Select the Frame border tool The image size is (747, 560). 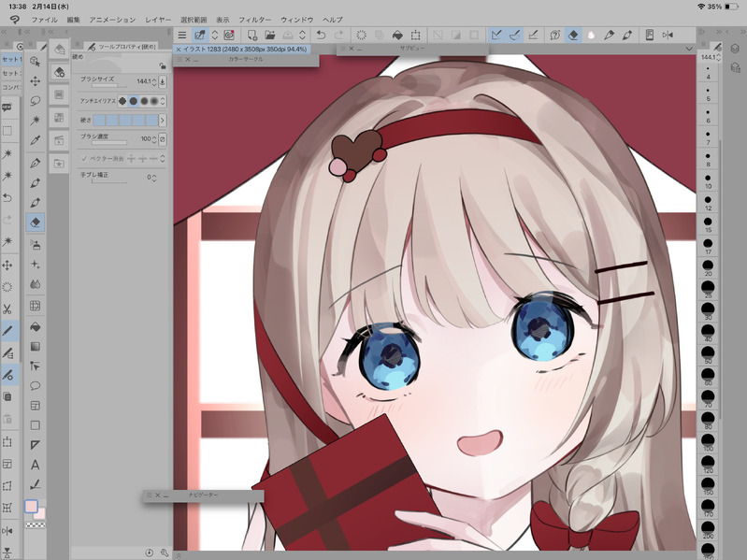36,405
